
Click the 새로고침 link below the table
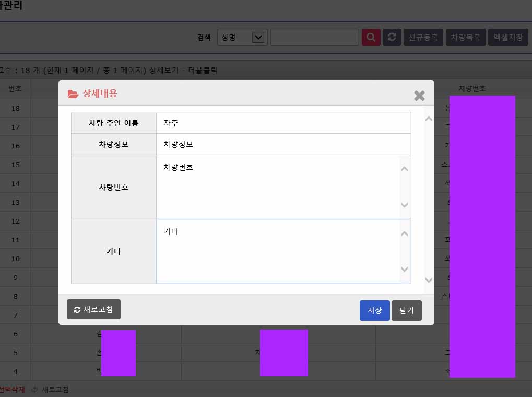pyautogui.click(x=55, y=389)
